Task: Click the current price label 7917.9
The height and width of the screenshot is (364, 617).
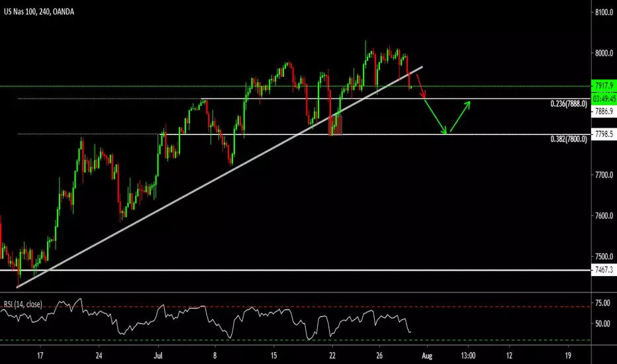Action: [x=604, y=85]
